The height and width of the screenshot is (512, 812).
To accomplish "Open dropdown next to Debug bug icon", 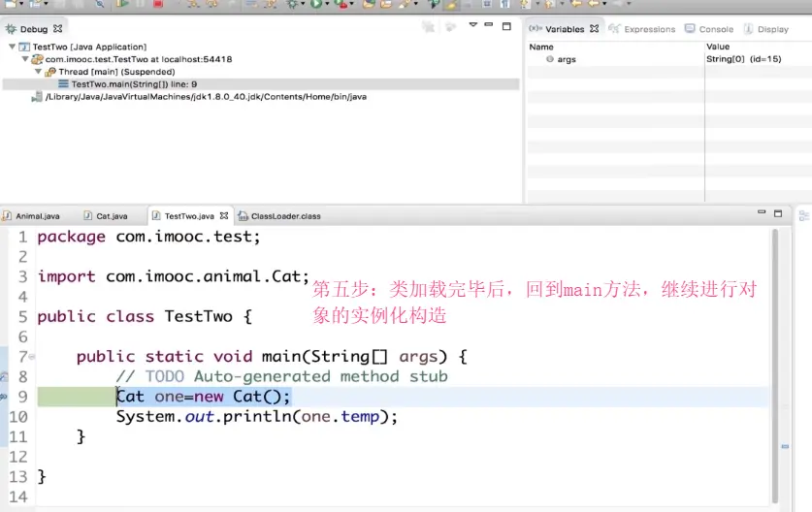I will coord(303,4).
